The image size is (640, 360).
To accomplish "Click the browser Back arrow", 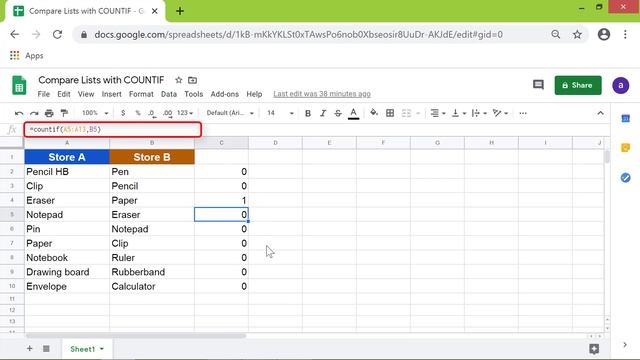I will pyautogui.click(x=15, y=35).
